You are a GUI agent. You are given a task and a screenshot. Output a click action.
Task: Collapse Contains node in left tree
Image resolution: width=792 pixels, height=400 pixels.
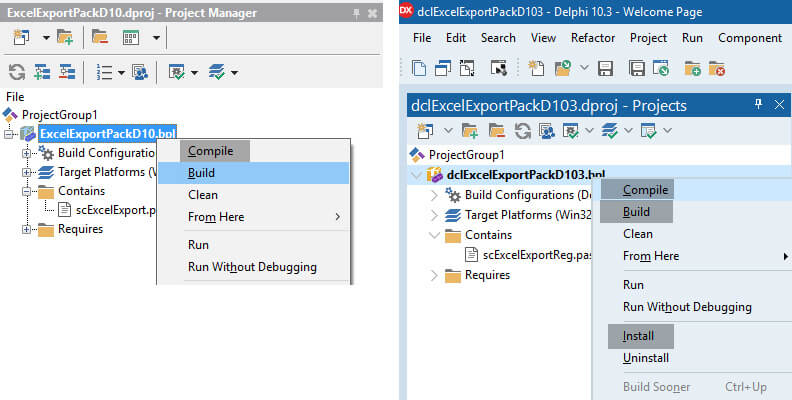(x=26, y=191)
